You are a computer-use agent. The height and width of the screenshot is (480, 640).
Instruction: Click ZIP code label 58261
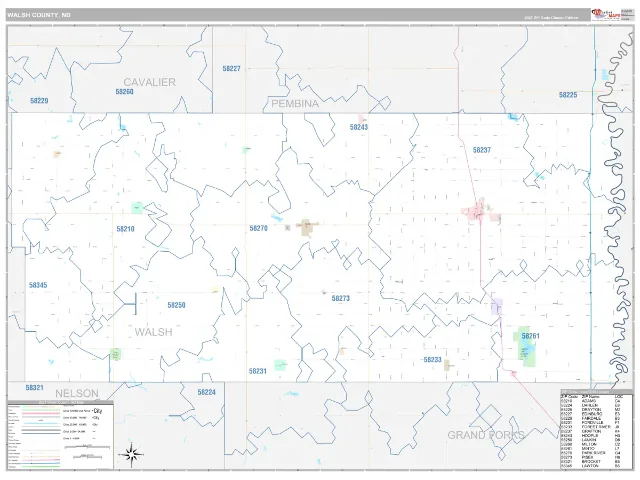pos(530,336)
